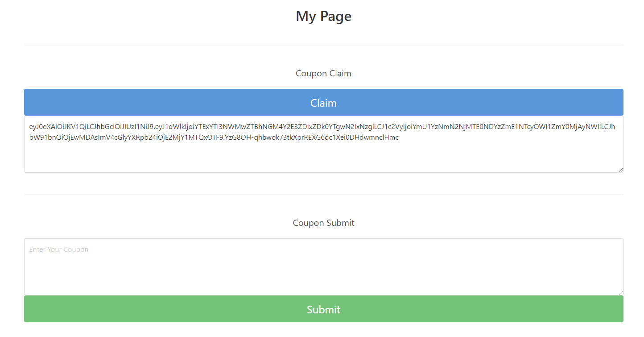
Task: Click the coupon submit box resize handle
Action: (x=620, y=292)
